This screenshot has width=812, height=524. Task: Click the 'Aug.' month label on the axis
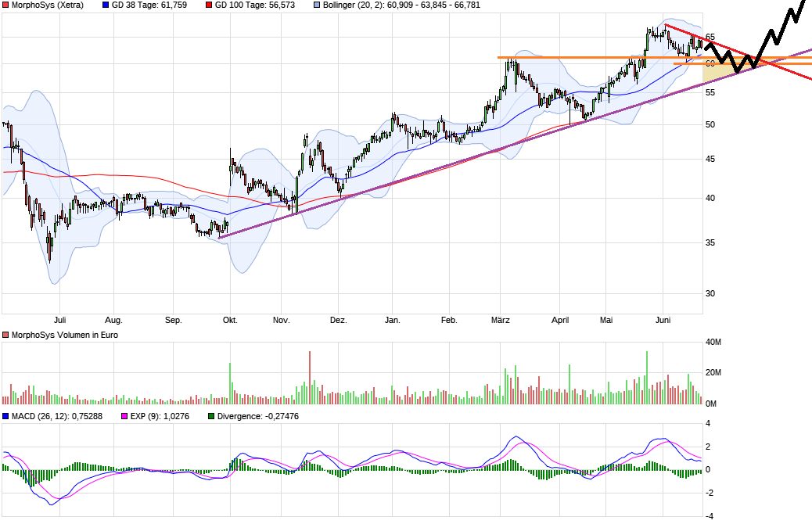click(x=114, y=320)
